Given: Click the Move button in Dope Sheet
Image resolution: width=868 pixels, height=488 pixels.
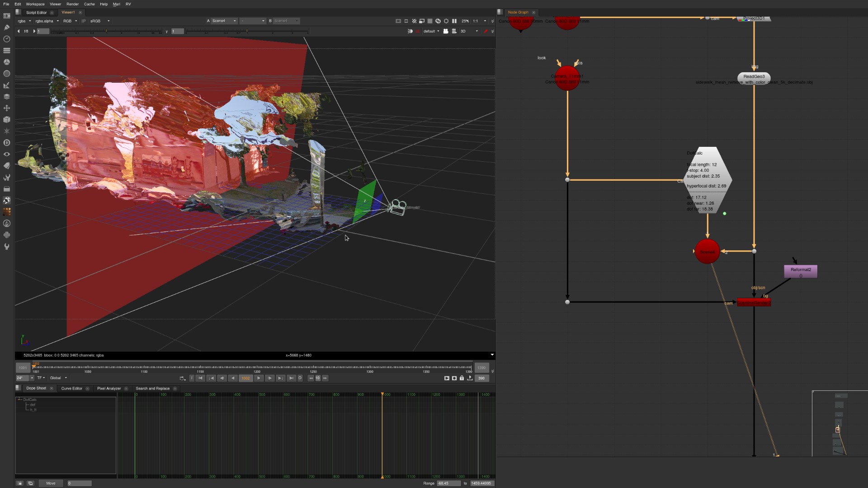Looking at the screenshot, I should [51, 483].
